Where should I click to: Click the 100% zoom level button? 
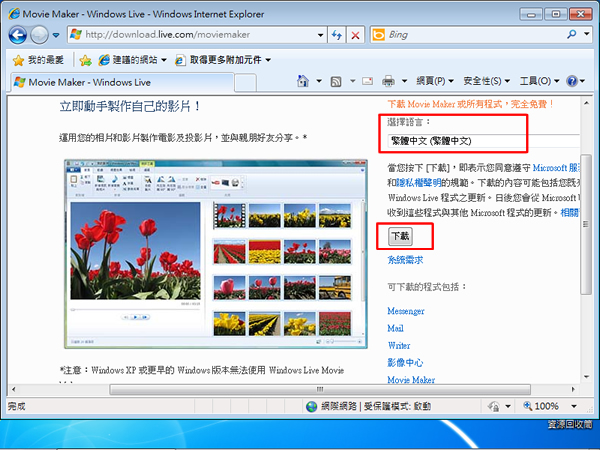541,406
